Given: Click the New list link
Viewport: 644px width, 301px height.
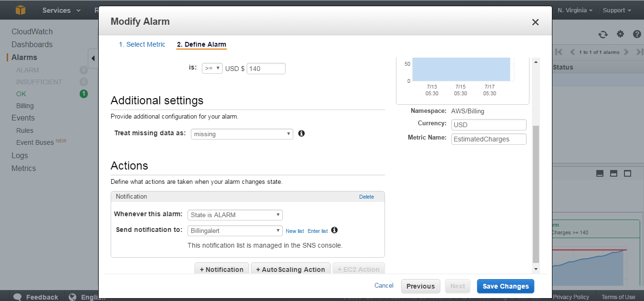Looking at the screenshot, I should point(295,231).
